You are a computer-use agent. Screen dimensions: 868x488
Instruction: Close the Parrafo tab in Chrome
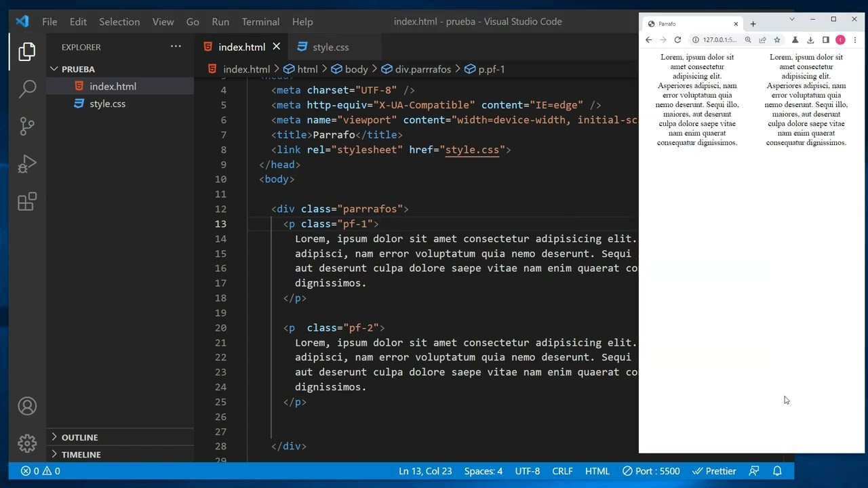point(736,24)
